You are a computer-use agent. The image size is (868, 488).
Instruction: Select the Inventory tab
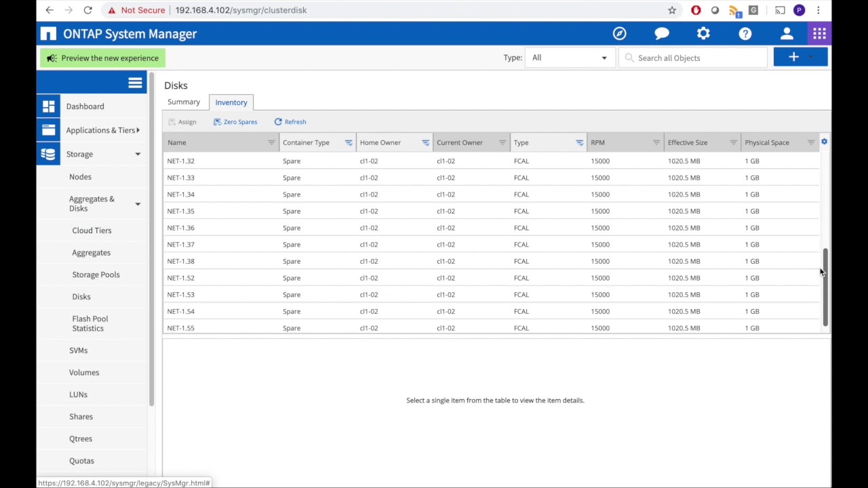(231, 102)
